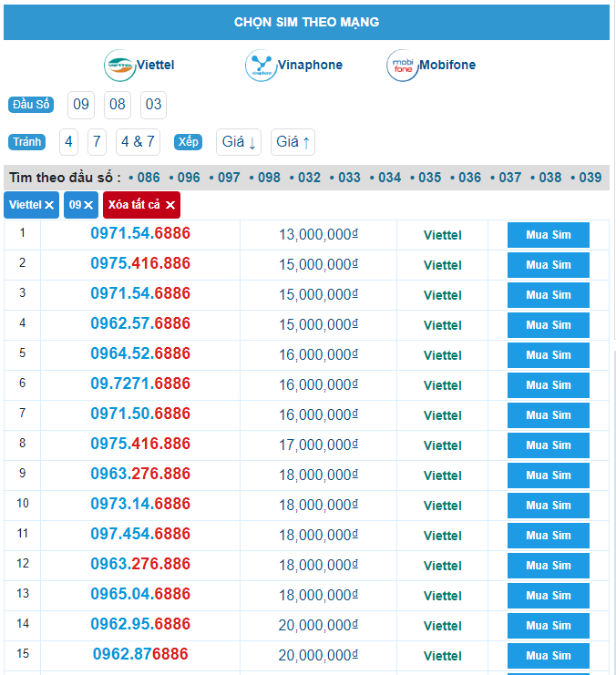The height and width of the screenshot is (675, 616).
Task: Sort by price descending Giá ↓
Action: (239, 141)
